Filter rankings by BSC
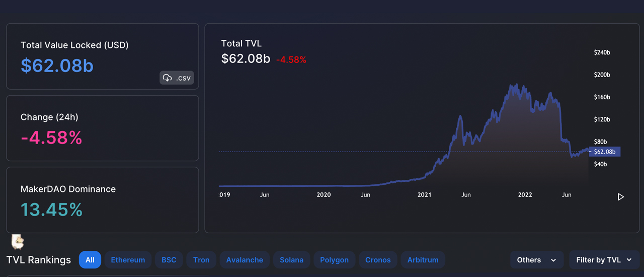644x277 pixels. (169, 260)
